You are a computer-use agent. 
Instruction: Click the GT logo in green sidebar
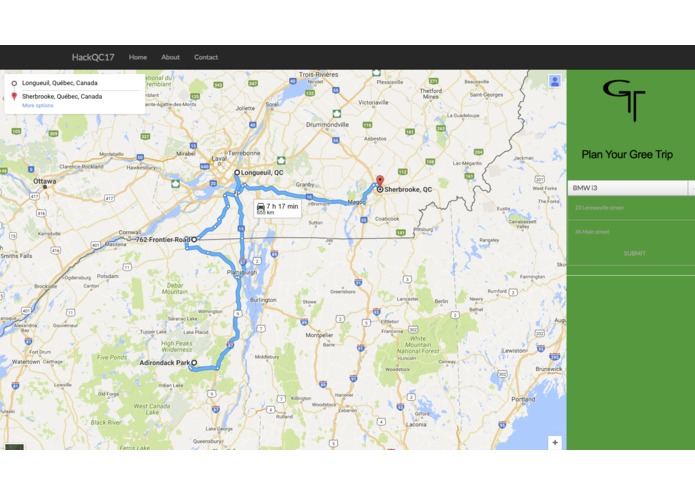click(x=624, y=100)
